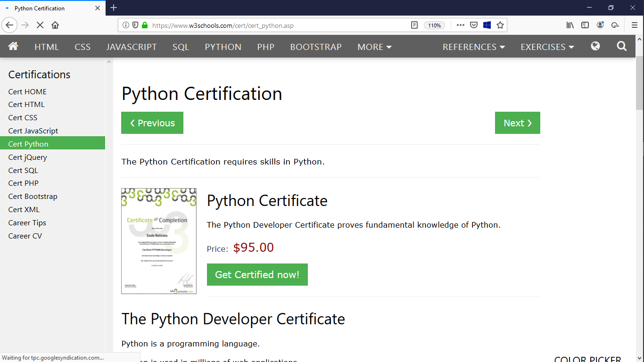The image size is (644, 362).
Task: Bookmark this page with the star
Action: click(500, 25)
